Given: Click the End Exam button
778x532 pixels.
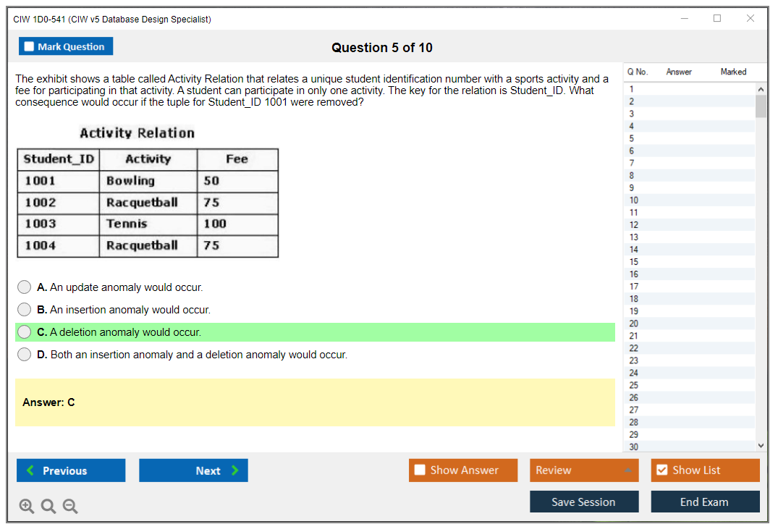Looking at the screenshot, I should (705, 502).
